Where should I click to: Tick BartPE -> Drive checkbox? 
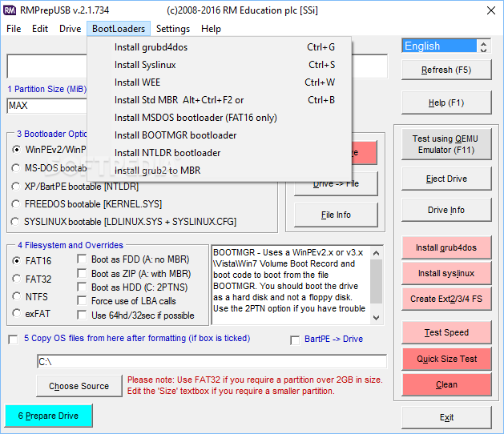pyautogui.click(x=295, y=340)
